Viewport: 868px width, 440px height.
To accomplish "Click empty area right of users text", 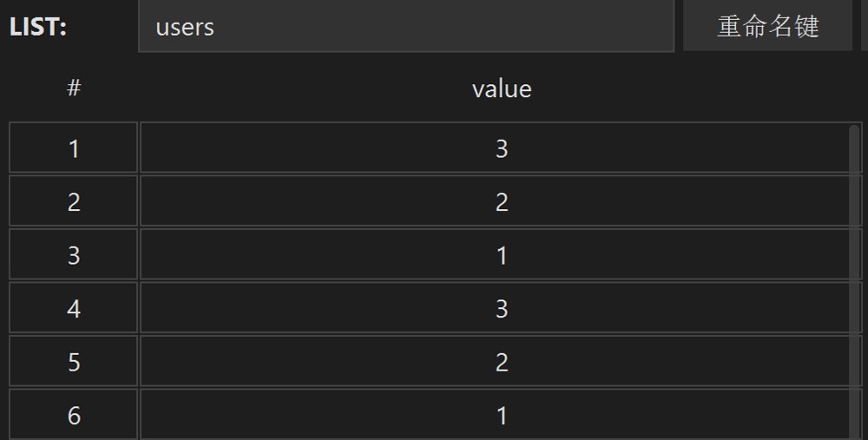I will click(x=443, y=26).
